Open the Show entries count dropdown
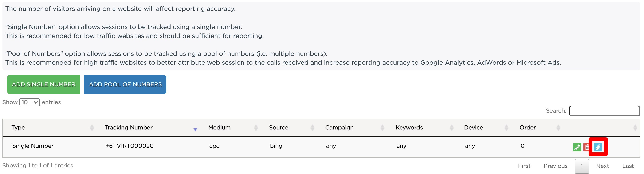This screenshot has height=174, width=644. point(30,102)
